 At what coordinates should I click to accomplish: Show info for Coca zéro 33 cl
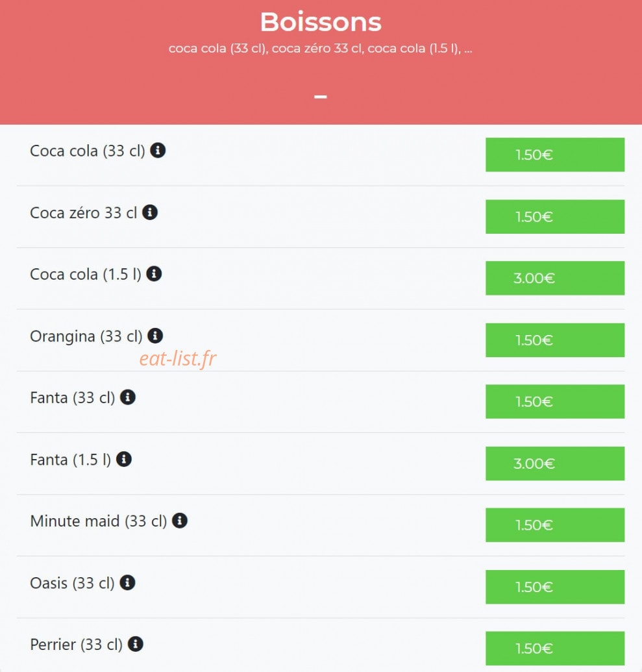(150, 212)
